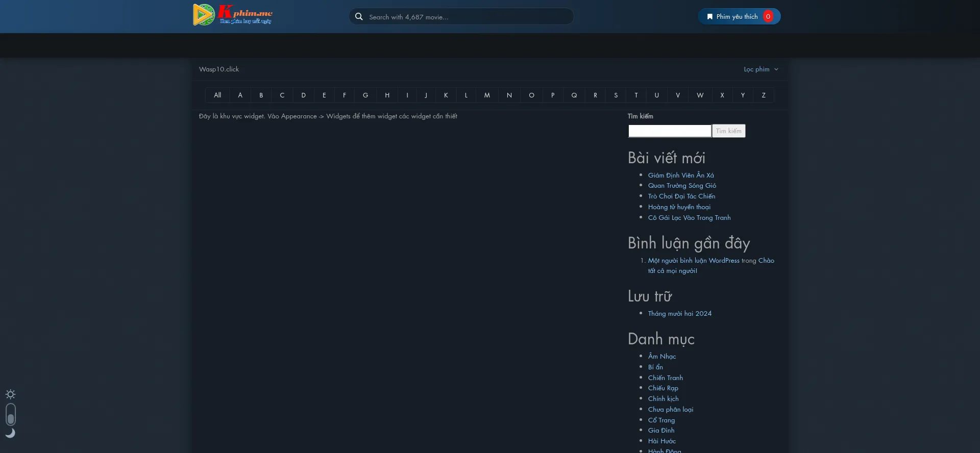Image resolution: width=980 pixels, height=453 pixels.
Task: Filter movies by letter T
Action: 636,95
